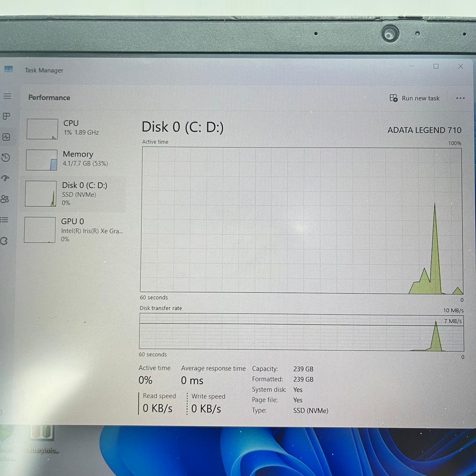
Task: Click the Read speed 0 KB/s value
Action: [158, 408]
